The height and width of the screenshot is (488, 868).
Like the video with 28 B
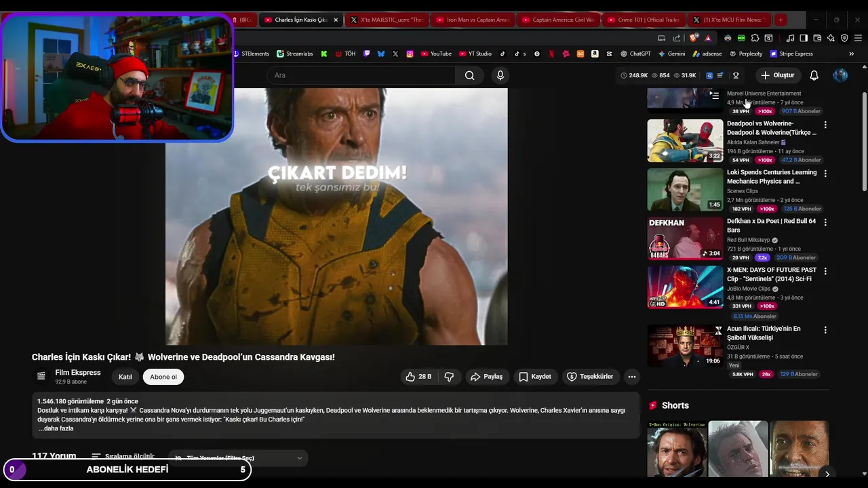click(418, 377)
